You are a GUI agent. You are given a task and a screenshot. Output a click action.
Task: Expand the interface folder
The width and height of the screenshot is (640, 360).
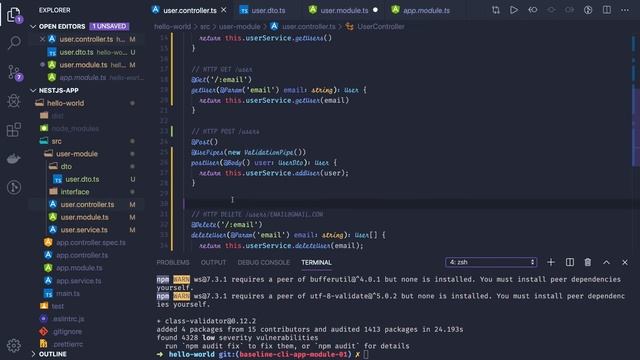pyautogui.click(x=75, y=192)
